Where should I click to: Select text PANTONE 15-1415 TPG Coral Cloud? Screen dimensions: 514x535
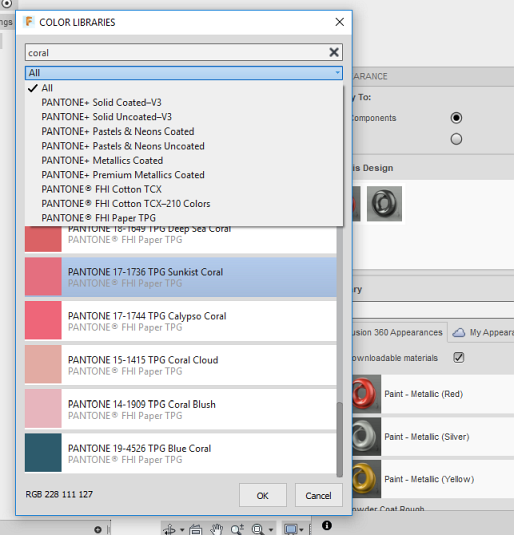(x=143, y=360)
